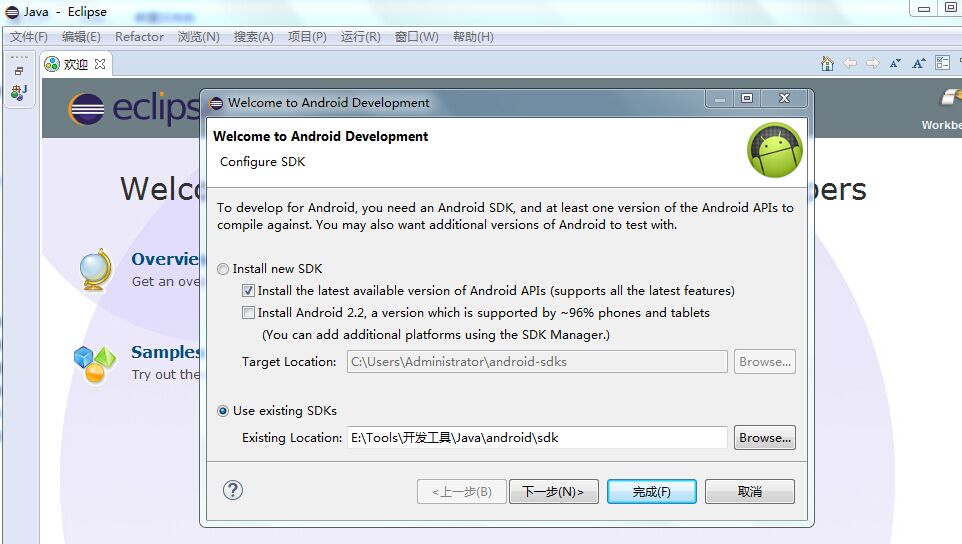962x544 pixels.
Task: Open the 编辑(E) menu
Action: pos(81,37)
